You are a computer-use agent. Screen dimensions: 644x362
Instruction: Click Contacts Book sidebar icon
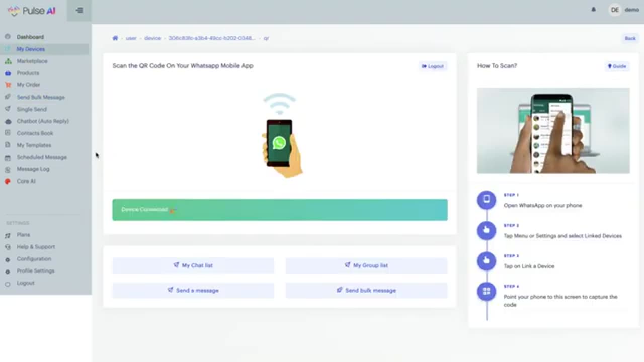pyautogui.click(x=8, y=133)
